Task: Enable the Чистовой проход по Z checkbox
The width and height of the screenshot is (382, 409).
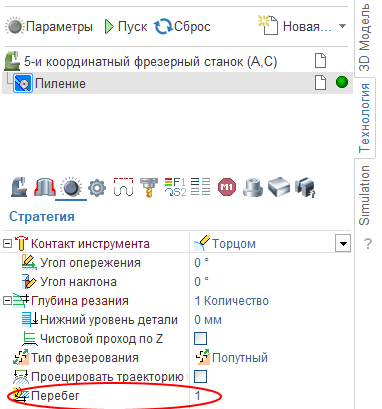Action: [x=200, y=339]
